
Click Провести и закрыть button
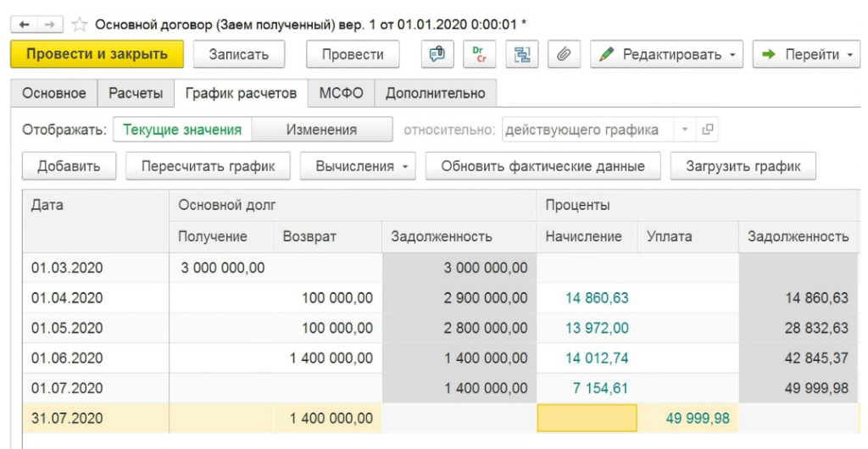coord(97,54)
